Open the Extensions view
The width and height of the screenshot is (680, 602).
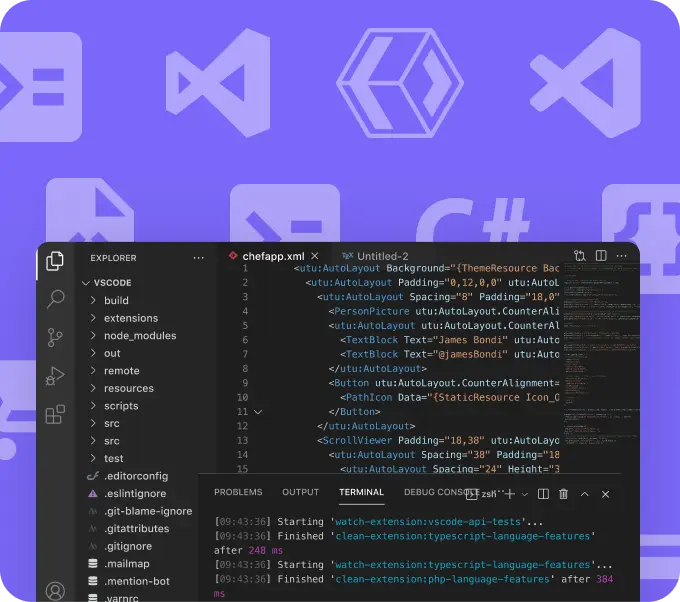(55, 414)
